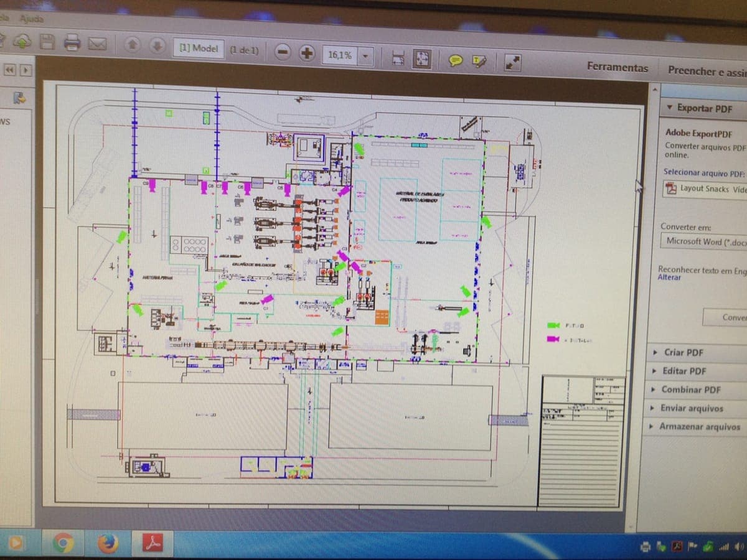Open the Ferramentas pane tab

(x=617, y=68)
